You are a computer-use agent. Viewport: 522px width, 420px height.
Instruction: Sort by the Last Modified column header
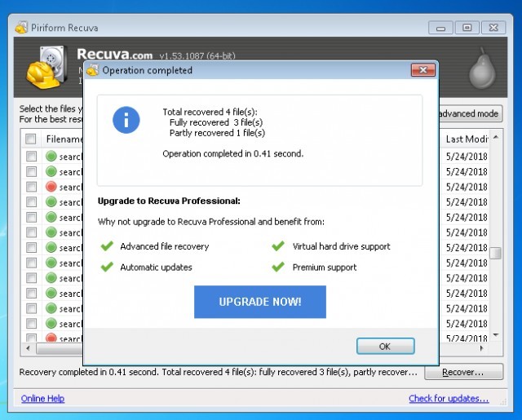[x=466, y=139]
